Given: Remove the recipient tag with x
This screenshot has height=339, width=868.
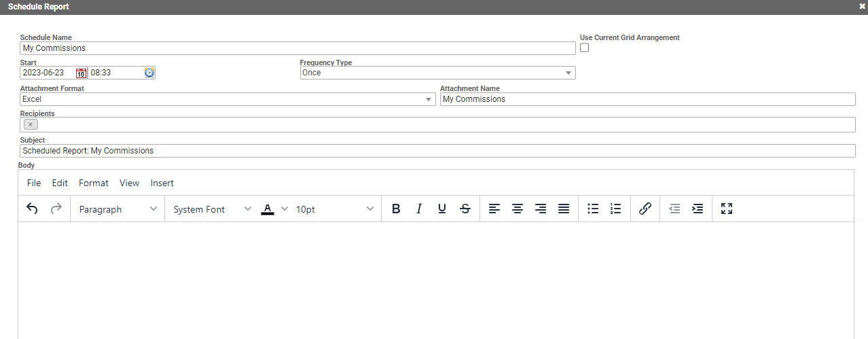Looking at the screenshot, I should pos(31,124).
